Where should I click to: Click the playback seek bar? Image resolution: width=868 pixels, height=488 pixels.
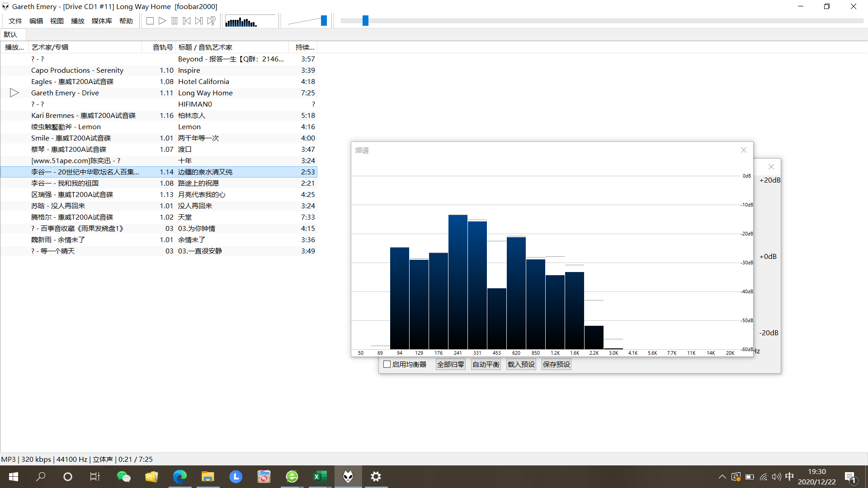(x=602, y=21)
